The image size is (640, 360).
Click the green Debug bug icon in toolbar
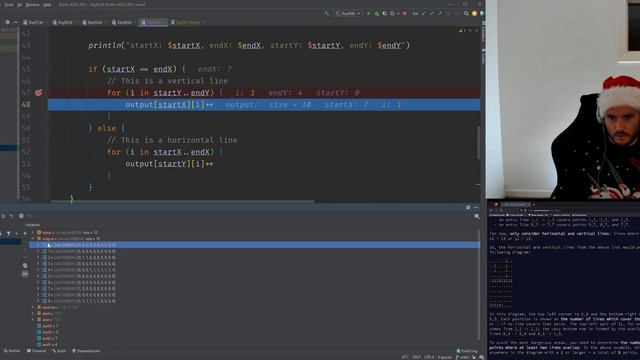(377, 13)
